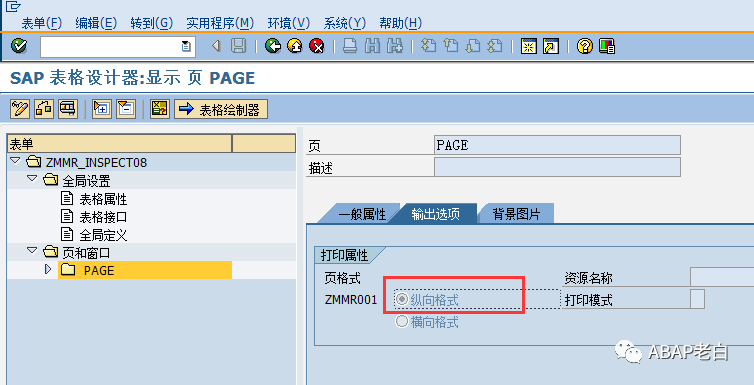Click the Find Next binoculars icon
This screenshot has height=385, width=754.
coord(395,46)
